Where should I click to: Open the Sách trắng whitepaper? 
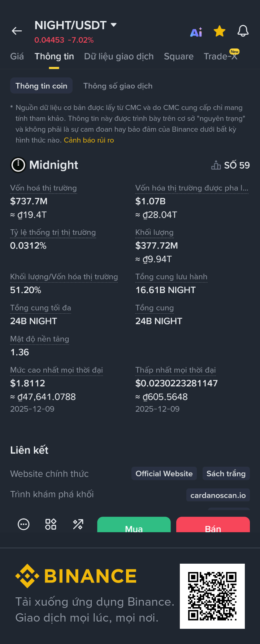coord(226,474)
